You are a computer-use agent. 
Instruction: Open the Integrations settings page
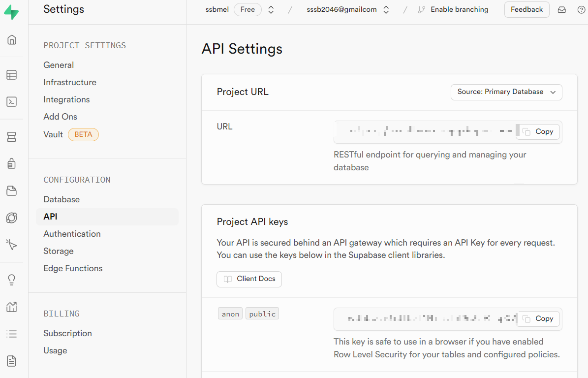point(66,99)
